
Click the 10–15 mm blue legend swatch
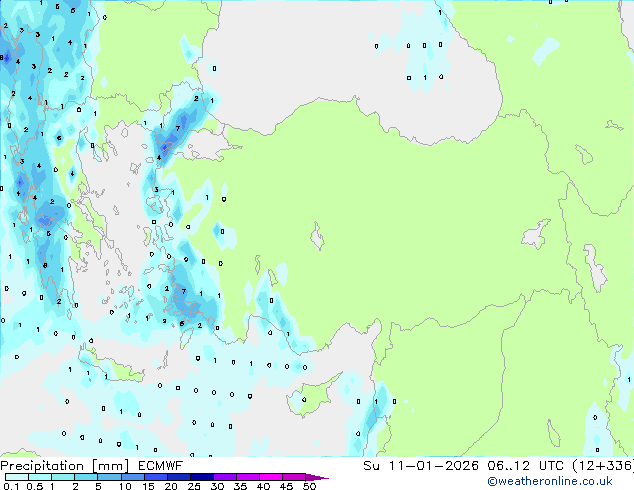pos(132,477)
